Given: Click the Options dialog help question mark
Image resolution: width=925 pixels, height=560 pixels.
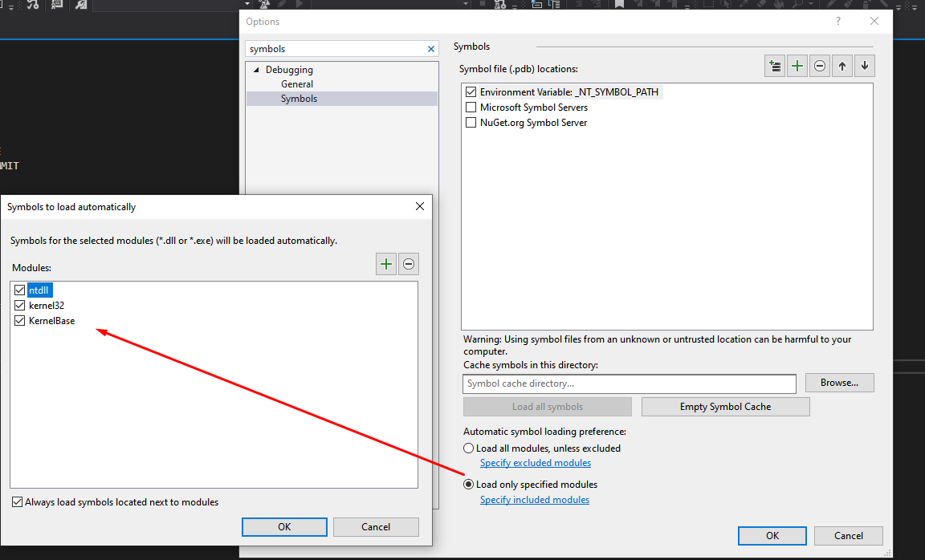Looking at the screenshot, I should click(838, 22).
